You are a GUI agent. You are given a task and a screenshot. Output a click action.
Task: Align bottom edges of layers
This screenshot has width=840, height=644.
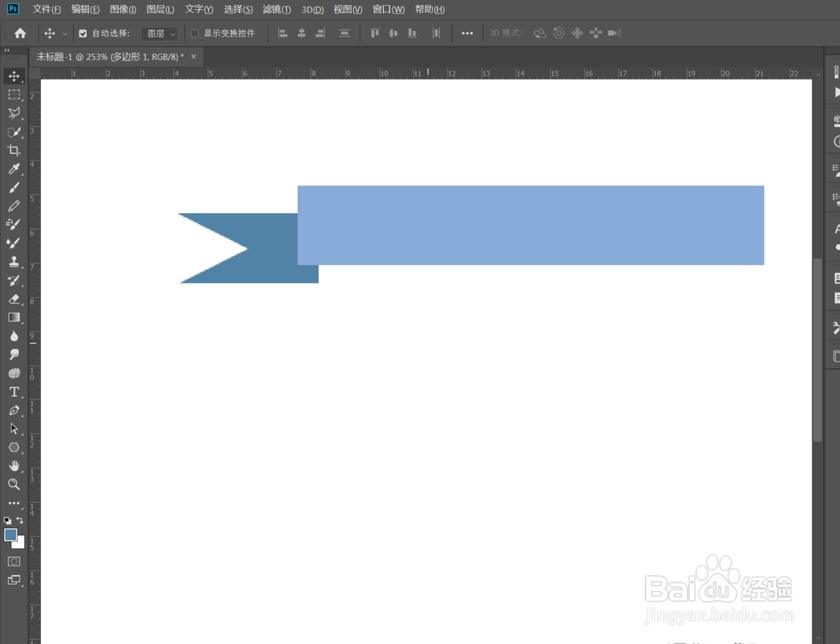click(412, 33)
